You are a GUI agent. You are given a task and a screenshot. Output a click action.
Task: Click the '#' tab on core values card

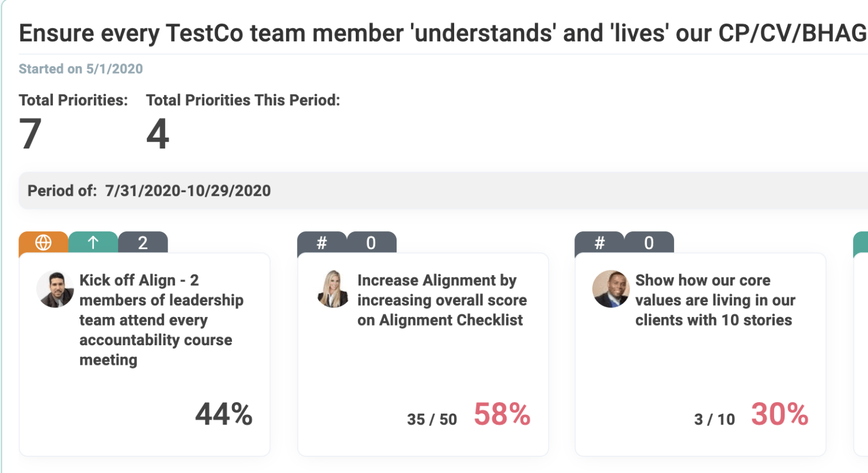click(599, 243)
